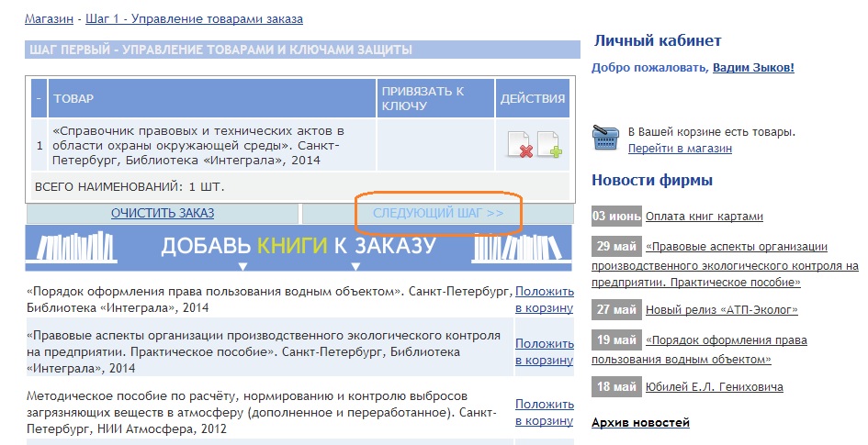Screen dimensions: 868x445
Task: Click the delete item icon with red X
Action: [520, 145]
